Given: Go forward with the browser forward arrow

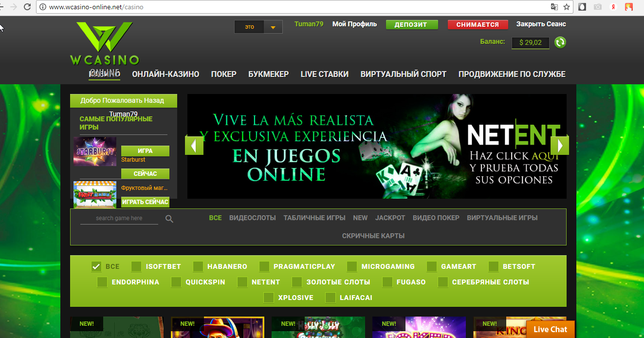Looking at the screenshot, I should coord(13,7).
